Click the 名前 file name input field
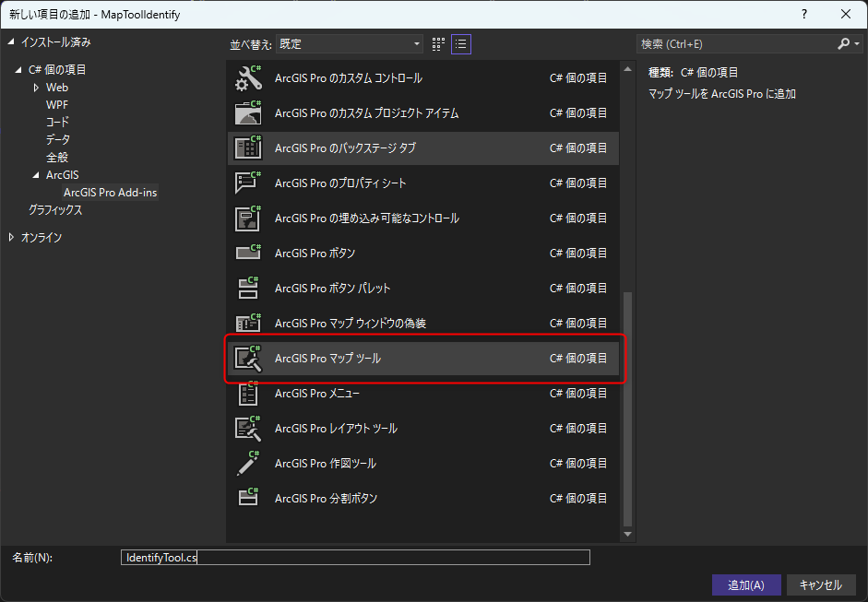Screen dimensions: 868x602 355,557
